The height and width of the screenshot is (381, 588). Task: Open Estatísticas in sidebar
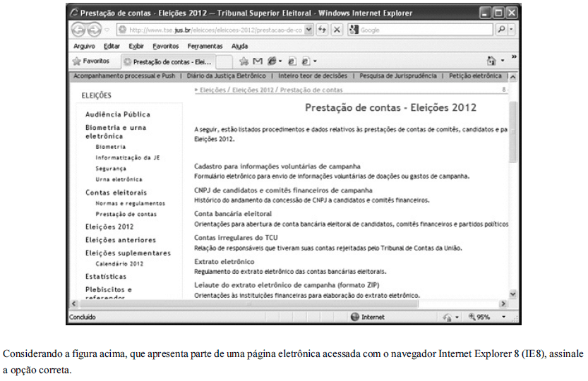pos(106,277)
